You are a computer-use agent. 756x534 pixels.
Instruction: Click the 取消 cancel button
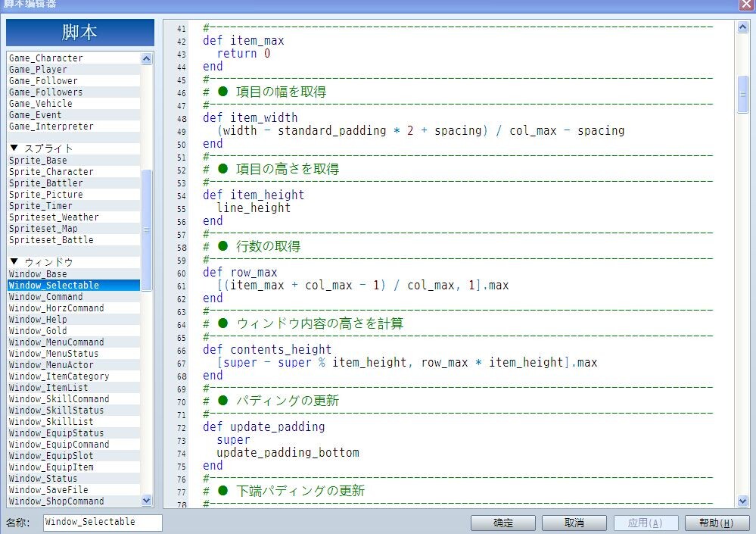(x=574, y=523)
